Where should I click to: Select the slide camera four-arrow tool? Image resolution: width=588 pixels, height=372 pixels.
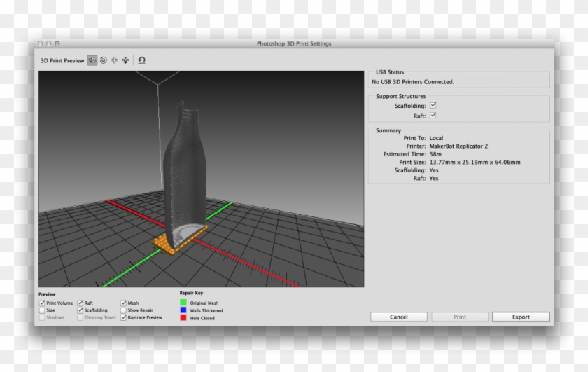click(x=125, y=60)
